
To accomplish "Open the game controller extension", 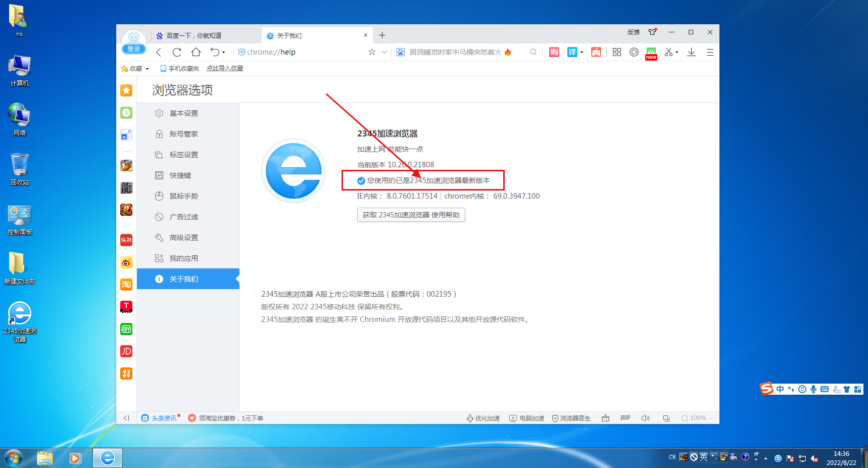I will pyautogui.click(x=596, y=52).
